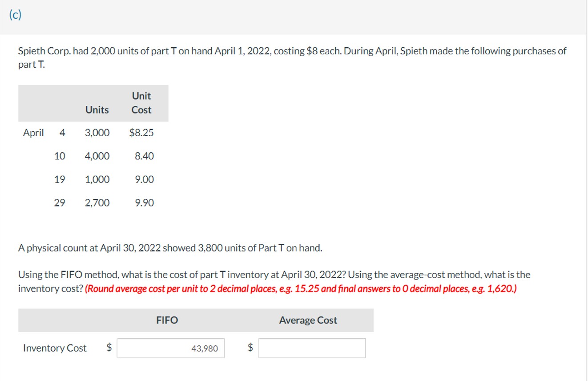Click the Units table header
The width and height of the screenshot is (588, 381).
(97, 110)
